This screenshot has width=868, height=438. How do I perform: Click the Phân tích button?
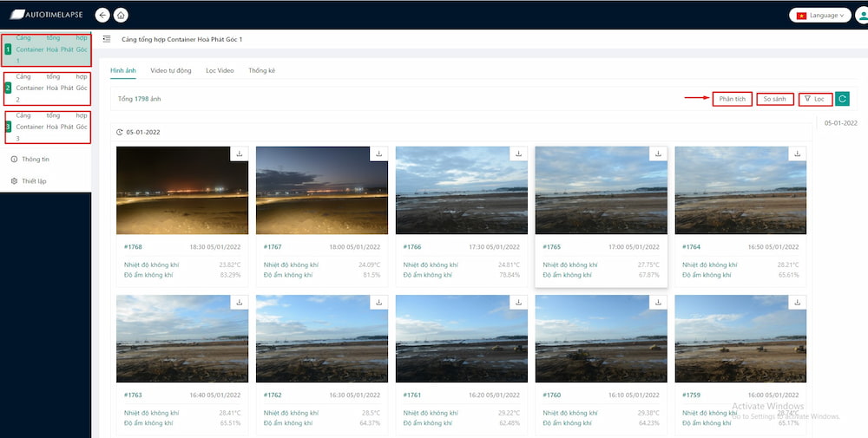[x=732, y=99]
